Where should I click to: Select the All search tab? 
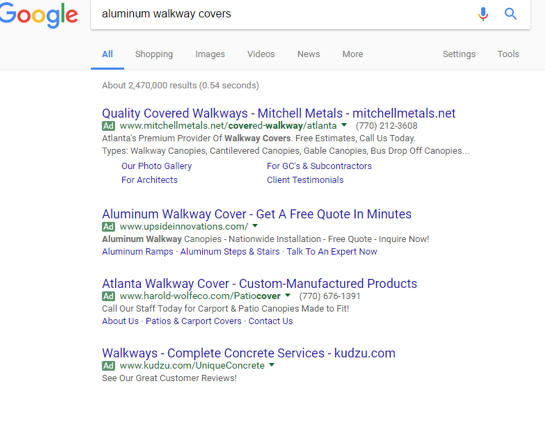click(107, 54)
